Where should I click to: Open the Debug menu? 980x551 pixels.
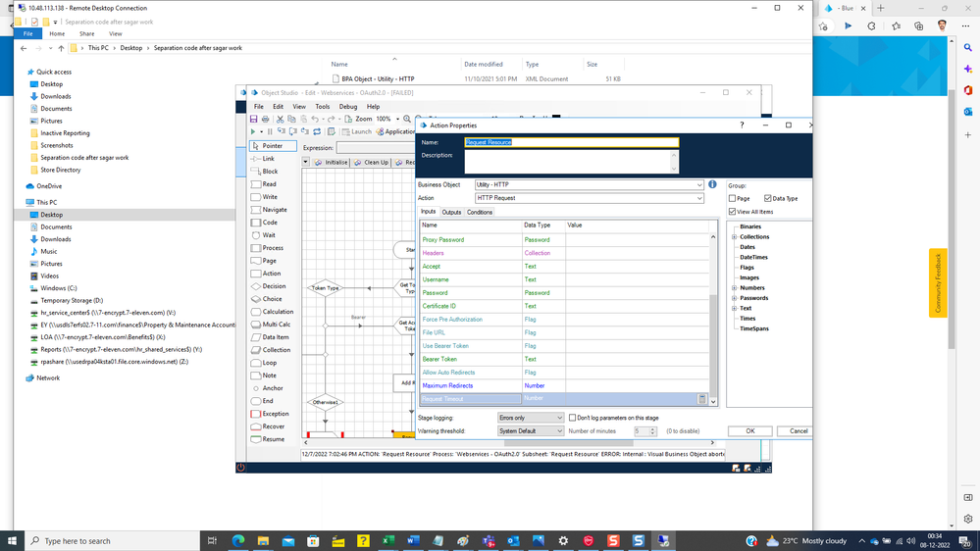tap(347, 107)
